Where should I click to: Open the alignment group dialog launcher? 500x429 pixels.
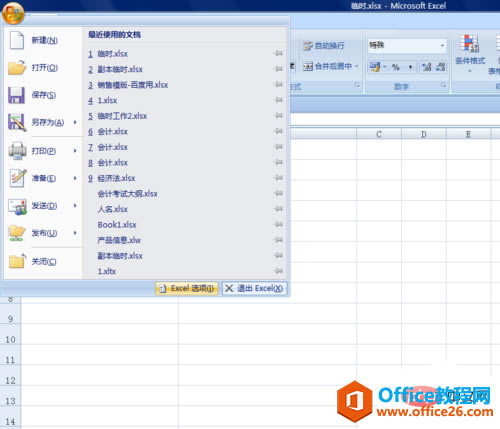(357, 85)
